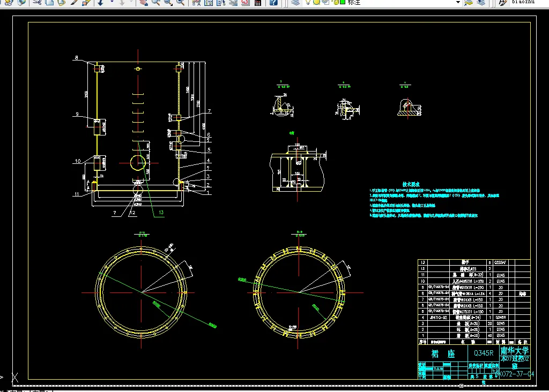The image size is (549, 392).
Task: Click the greyed-out Redo arrow icon
Action: pyautogui.click(x=122, y=3)
